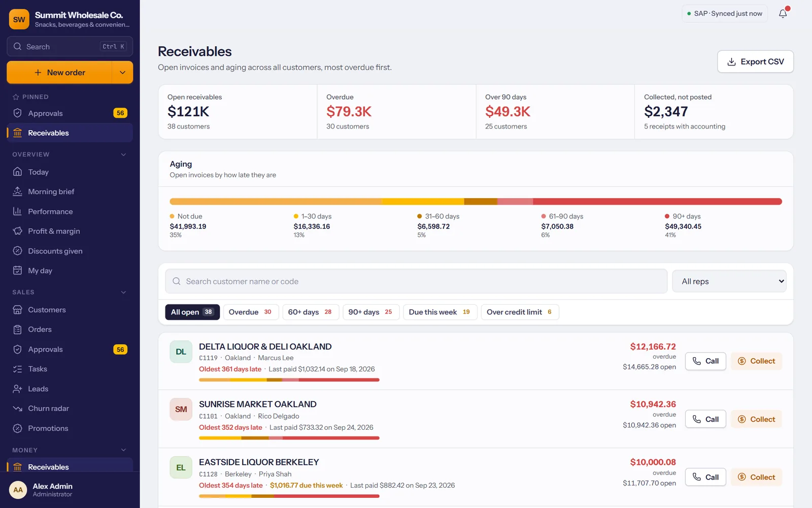Open Tasks checklist icon
Screen dimensions: 812x508
coord(18,369)
